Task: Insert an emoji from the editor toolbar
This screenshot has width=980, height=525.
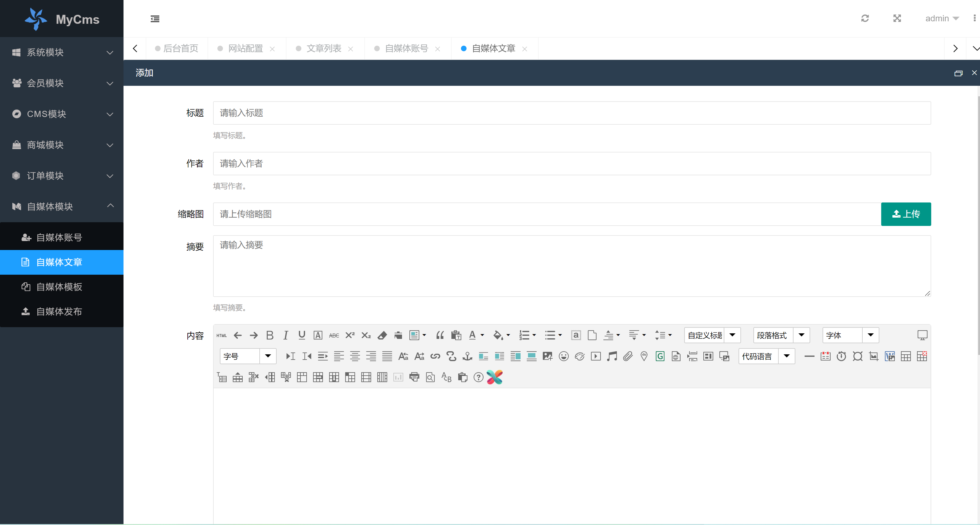Action: tap(564, 356)
